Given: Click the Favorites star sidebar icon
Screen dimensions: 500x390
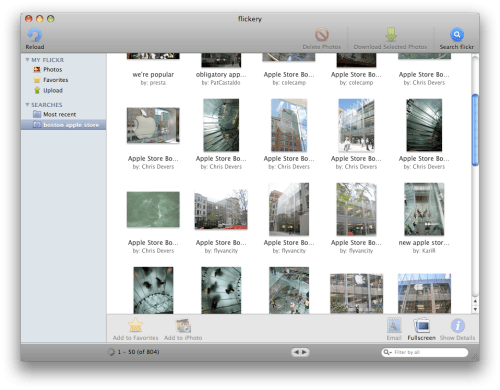Looking at the screenshot, I should point(37,80).
